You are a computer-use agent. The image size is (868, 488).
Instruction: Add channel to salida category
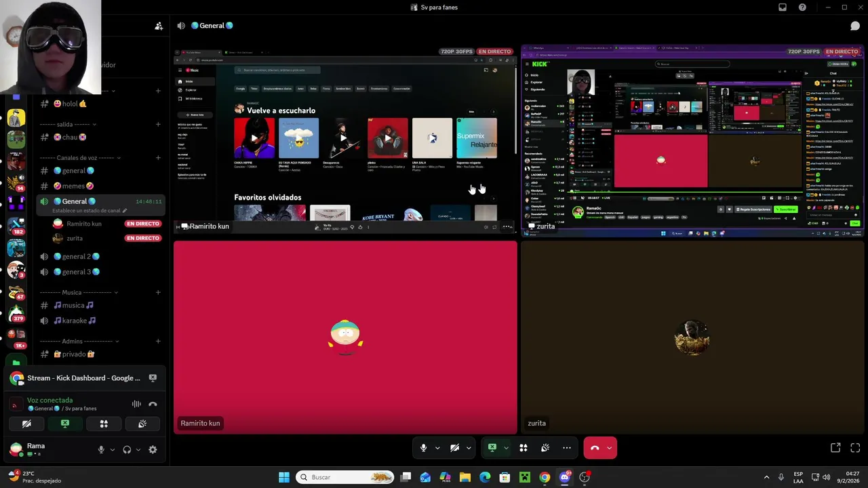coord(158,125)
